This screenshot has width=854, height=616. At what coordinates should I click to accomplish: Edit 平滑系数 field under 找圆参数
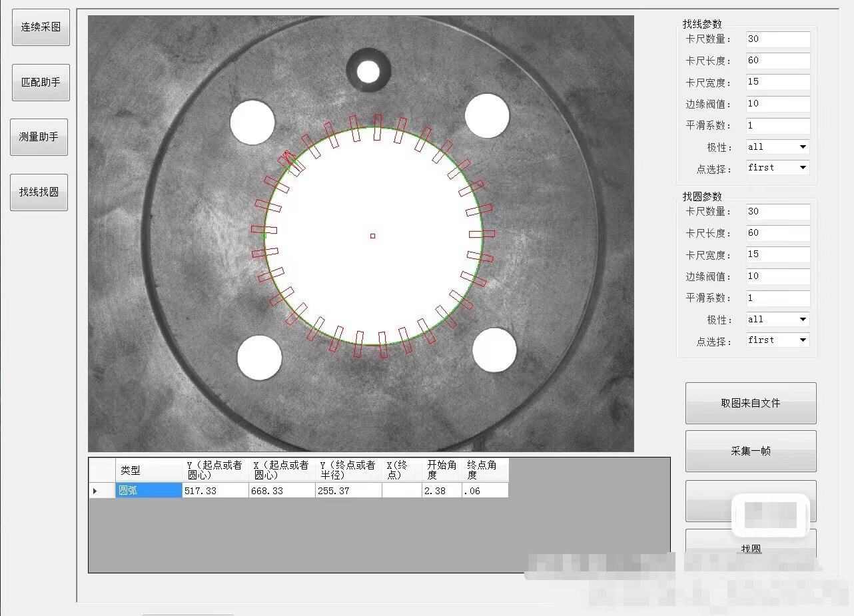click(x=778, y=298)
